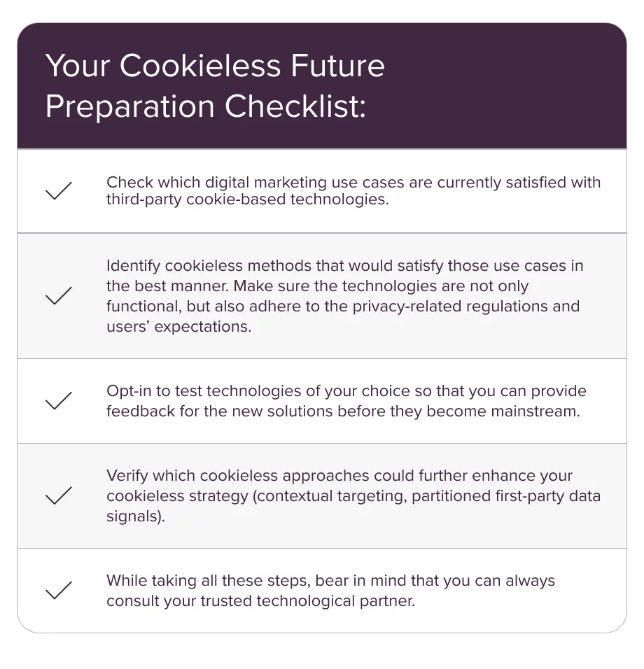This screenshot has height=669, width=644.
Task: Click the "Preparation Checklist:" heading line
Action: coord(205,106)
